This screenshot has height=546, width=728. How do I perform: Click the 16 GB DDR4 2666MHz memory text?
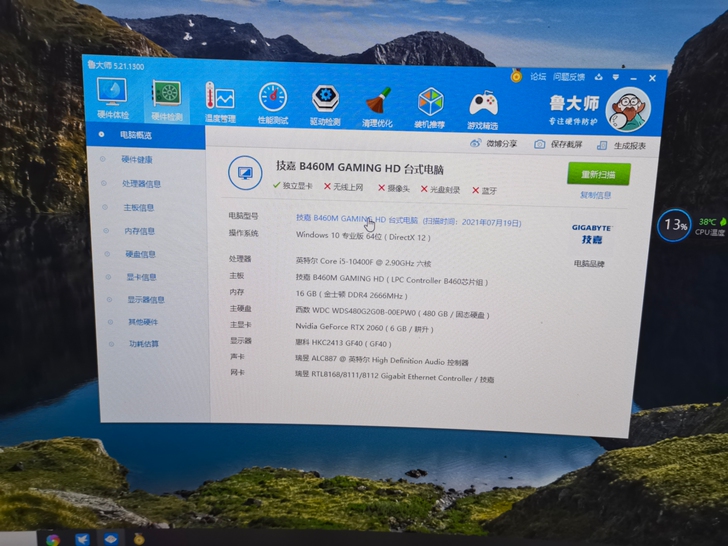[x=351, y=294]
